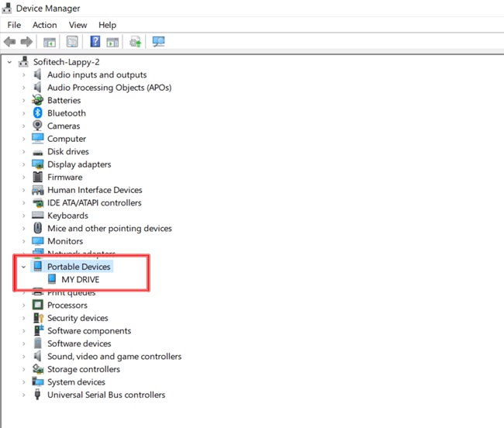Select Universal Serial Bus controllers label
Screen dimensions: 504x428
(106, 395)
